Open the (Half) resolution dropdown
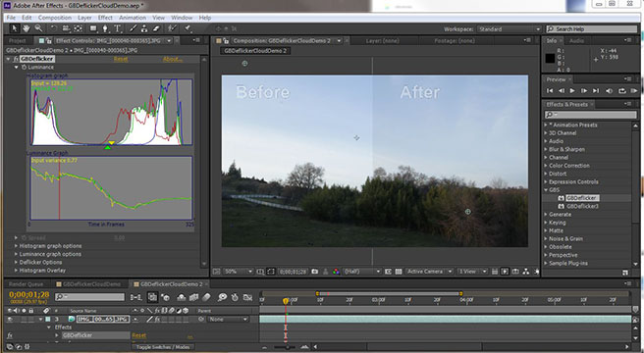The width and height of the screenshot is (644, 353). 362,272
